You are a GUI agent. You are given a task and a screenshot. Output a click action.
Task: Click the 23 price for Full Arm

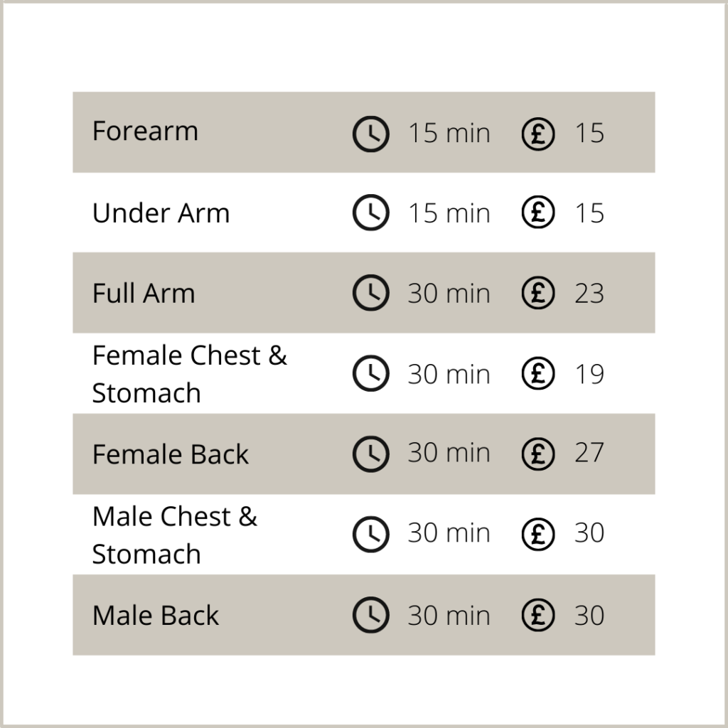coord(589,294)
